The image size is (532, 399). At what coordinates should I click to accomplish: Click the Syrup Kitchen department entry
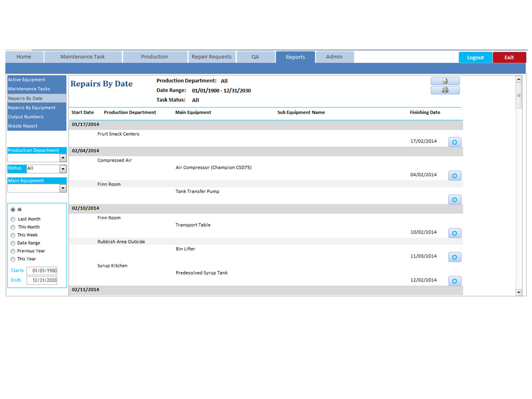112,265
